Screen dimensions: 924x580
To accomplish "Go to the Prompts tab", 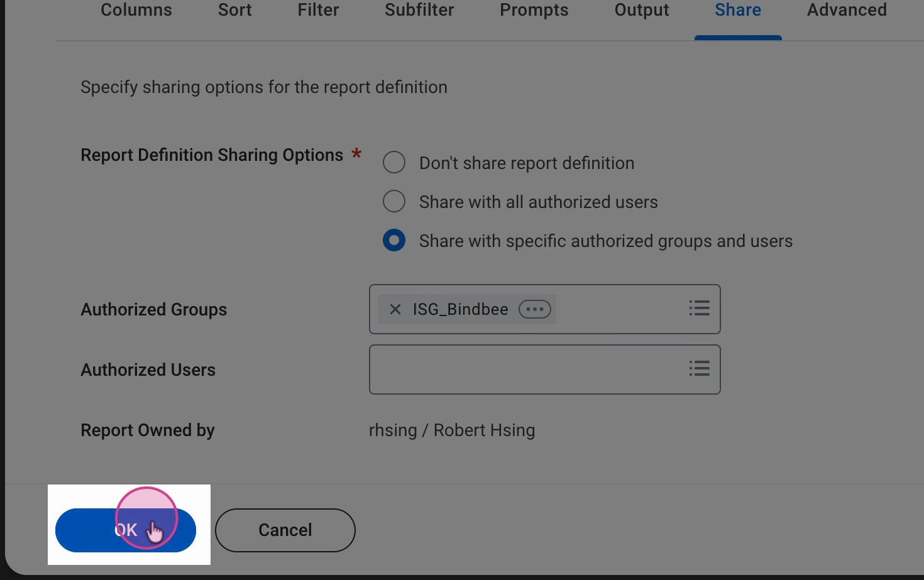I will (534, 10).
